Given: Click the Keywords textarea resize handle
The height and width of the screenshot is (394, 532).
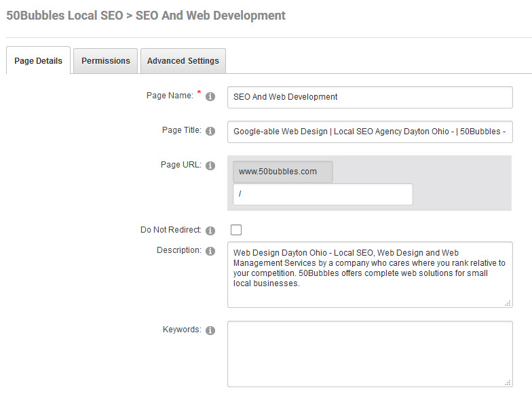Looking at the screenshot, I should [508, 382].
